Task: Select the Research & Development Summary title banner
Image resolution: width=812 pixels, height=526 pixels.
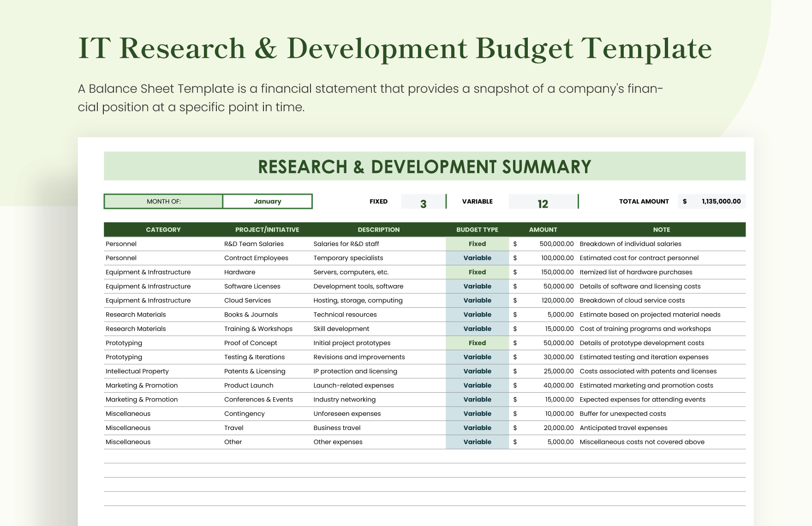Action: 424,167
